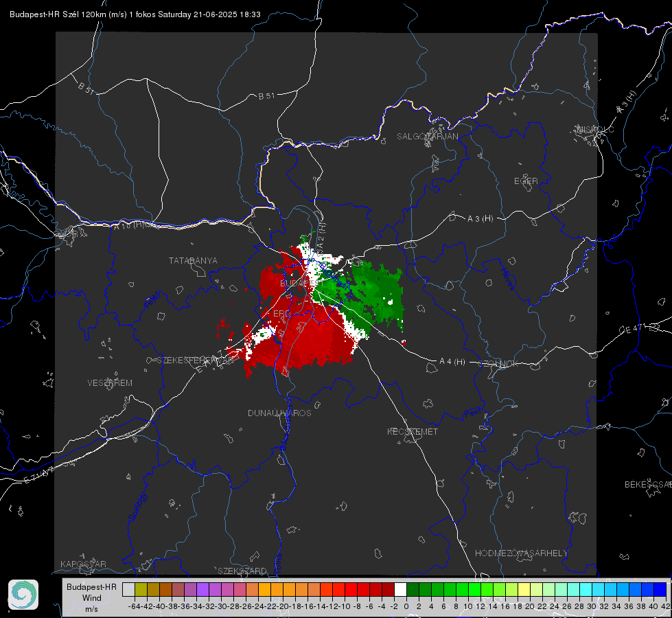
Task: Click the radar title and timestamp text
Action: (135, 14)
